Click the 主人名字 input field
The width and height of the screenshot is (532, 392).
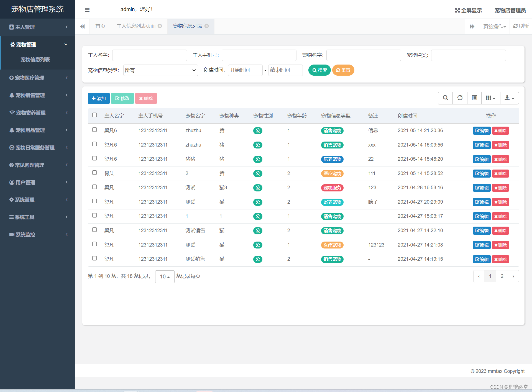[x=149, y=55]
